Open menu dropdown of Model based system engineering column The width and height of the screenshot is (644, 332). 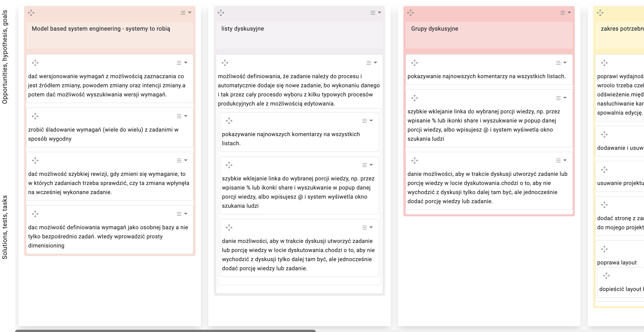click(x=186, y=13)
